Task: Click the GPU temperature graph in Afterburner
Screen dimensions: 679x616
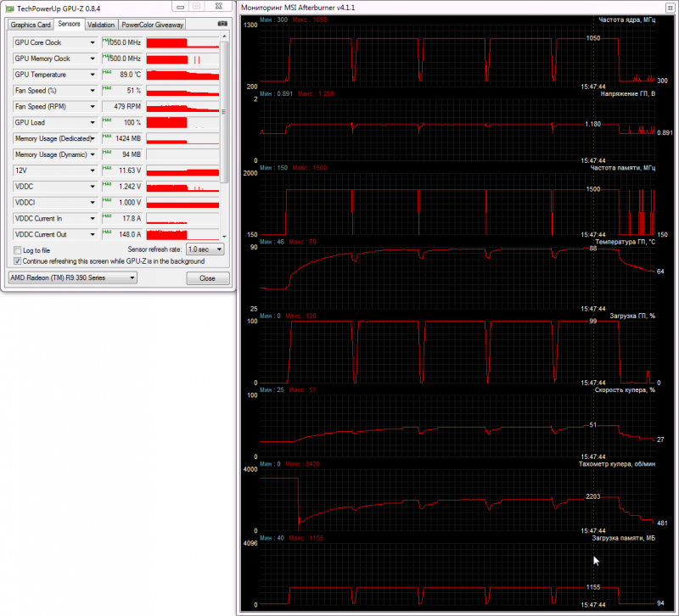Action: (x=457, y=278)
